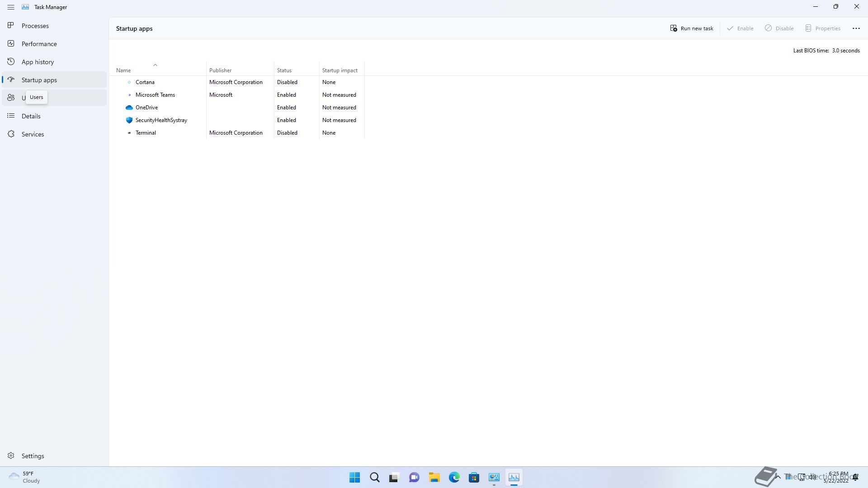Open Teams Chat from taskbar
This screenshot has width=868, height=488.
coord(415,477)
